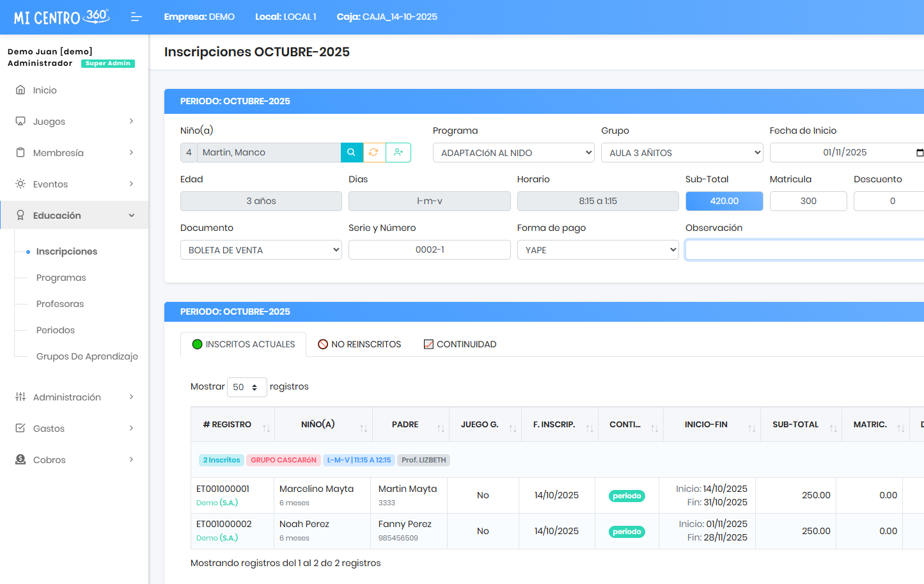Switch to the Continuidad tab
The height and width of the screenshot is (584, 924).
pos(460,344)
